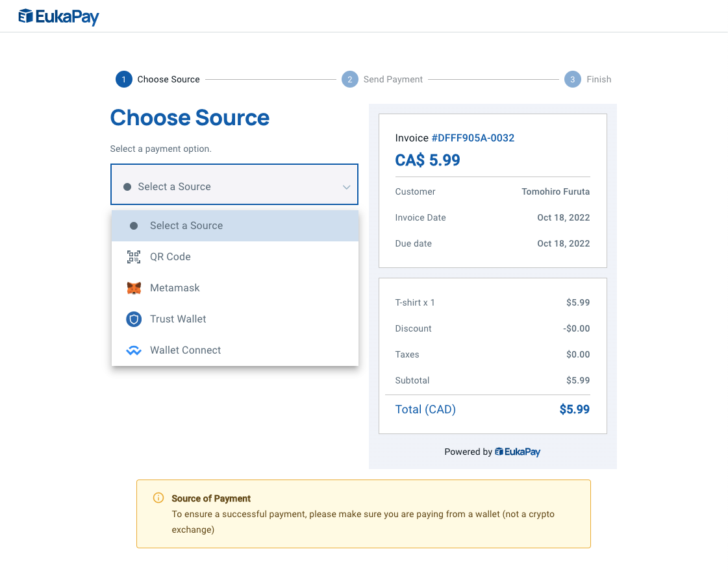
Task: Click the step 1 circle in progress bar
Action: (124, 79)
